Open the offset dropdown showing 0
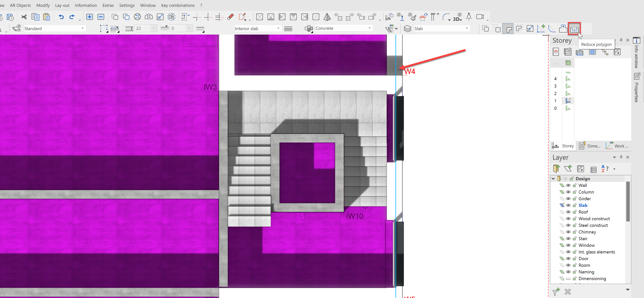This screenshot has width=644, height=298. [189, 28]
